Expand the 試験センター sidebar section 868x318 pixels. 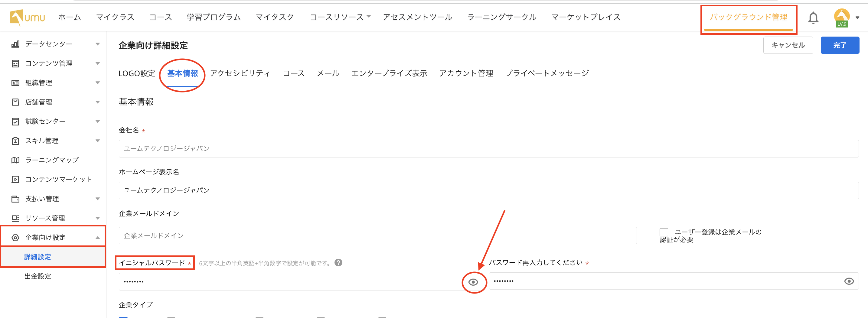(98, 122)
